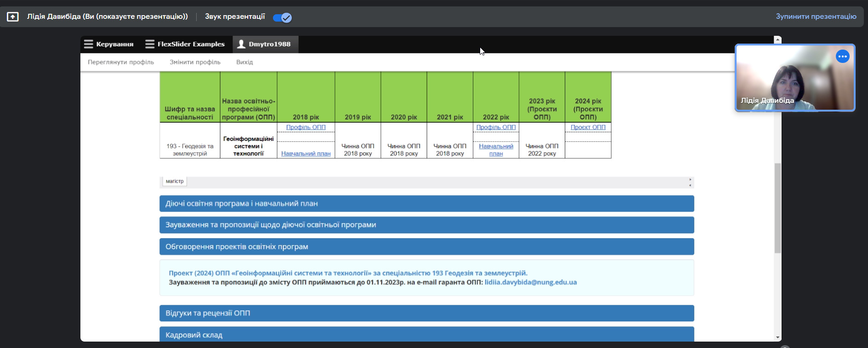The image size is (868, 348).
Task: Toggle the Звук презентації switch
Action: pos(282,17)
